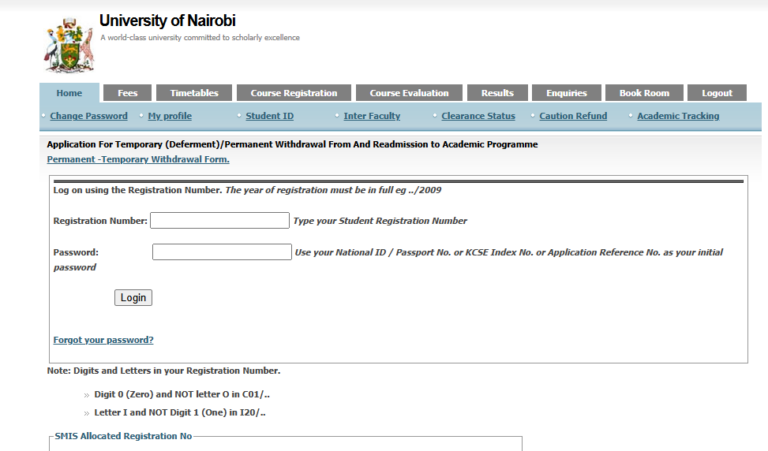
Task: Click text 'Type your Student Registration Number'
Action: click(380, 221)
